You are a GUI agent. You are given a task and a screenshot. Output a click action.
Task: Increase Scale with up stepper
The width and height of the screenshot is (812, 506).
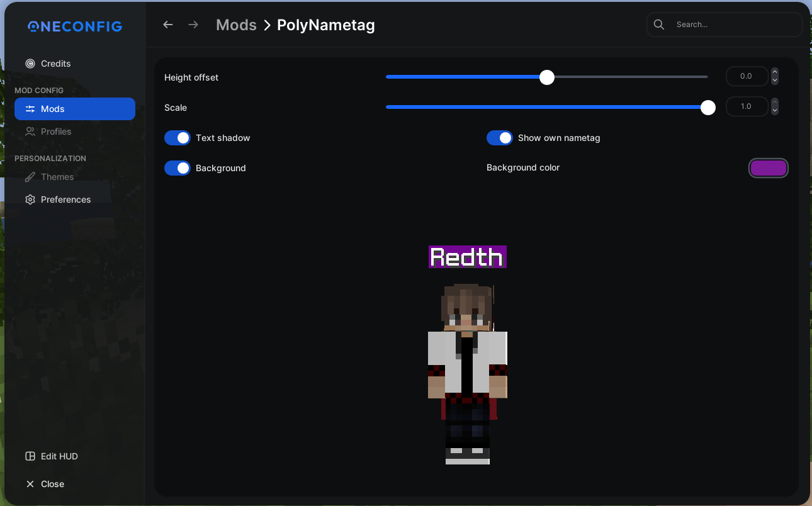775,102
